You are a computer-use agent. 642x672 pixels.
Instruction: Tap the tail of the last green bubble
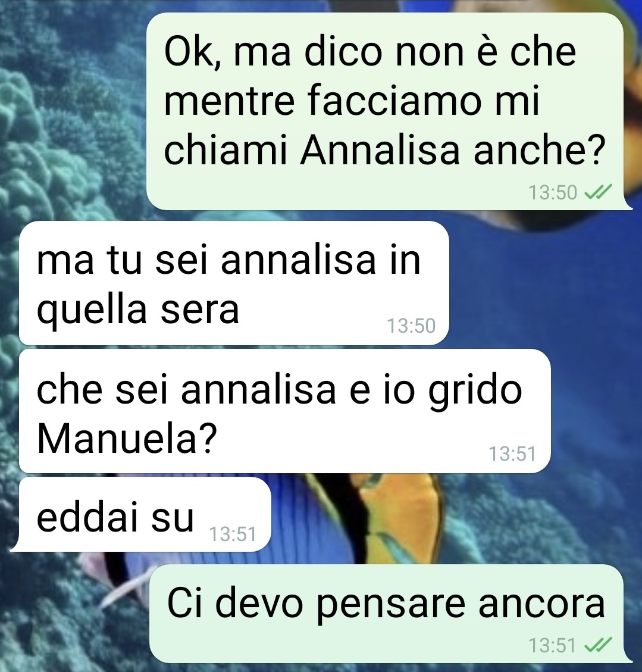coord(628,658)
